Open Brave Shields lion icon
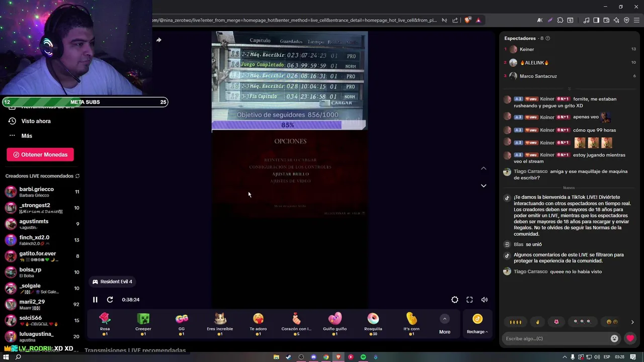 (468, 20)
